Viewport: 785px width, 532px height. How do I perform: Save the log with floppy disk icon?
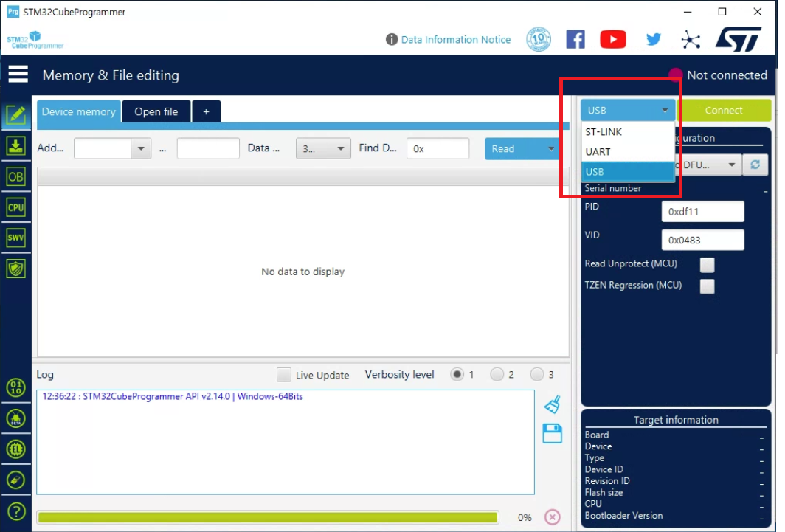552,433
